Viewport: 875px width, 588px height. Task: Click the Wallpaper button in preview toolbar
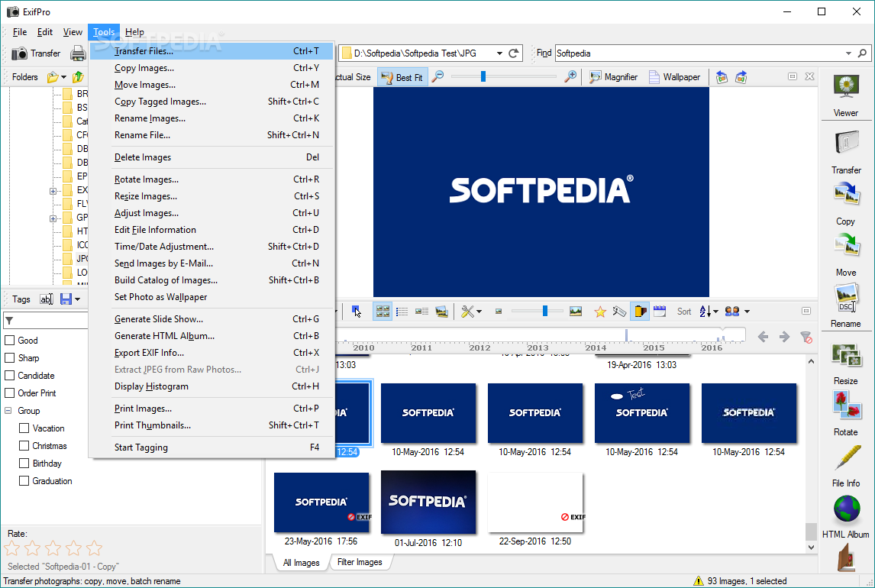pos(675,77)
